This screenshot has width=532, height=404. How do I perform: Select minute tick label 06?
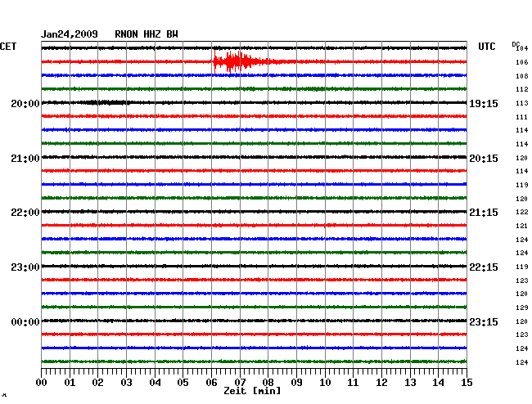211,382
